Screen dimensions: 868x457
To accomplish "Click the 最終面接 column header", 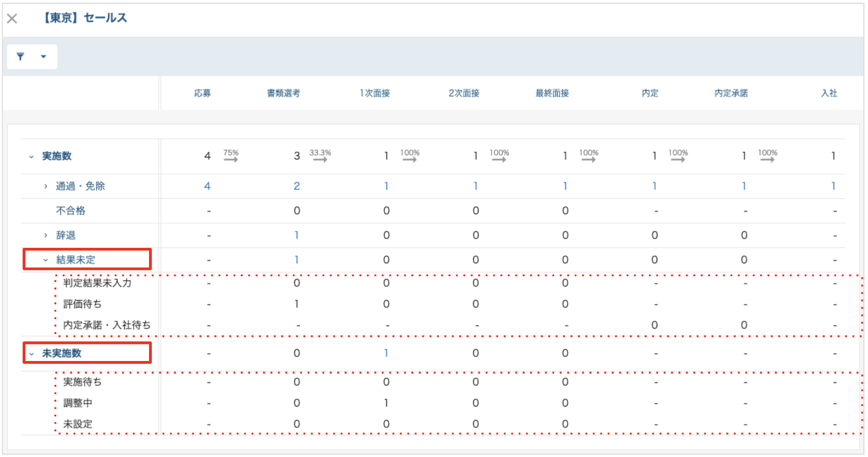I will pyautogui.click(x=552, y=93).
